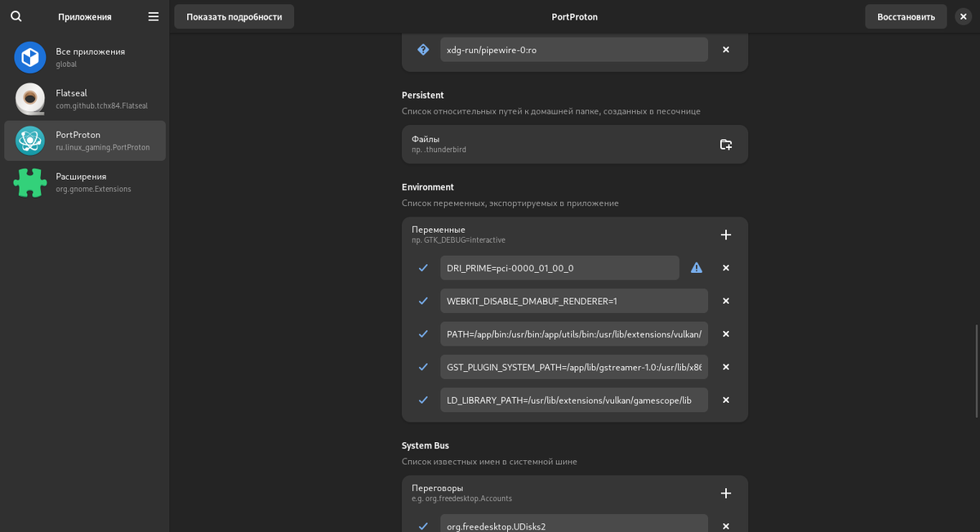This screenshot has width=980, height=532.
Task: Delete the LD_LIBRARY_PATH variable
Action: [x=726, y=400]
